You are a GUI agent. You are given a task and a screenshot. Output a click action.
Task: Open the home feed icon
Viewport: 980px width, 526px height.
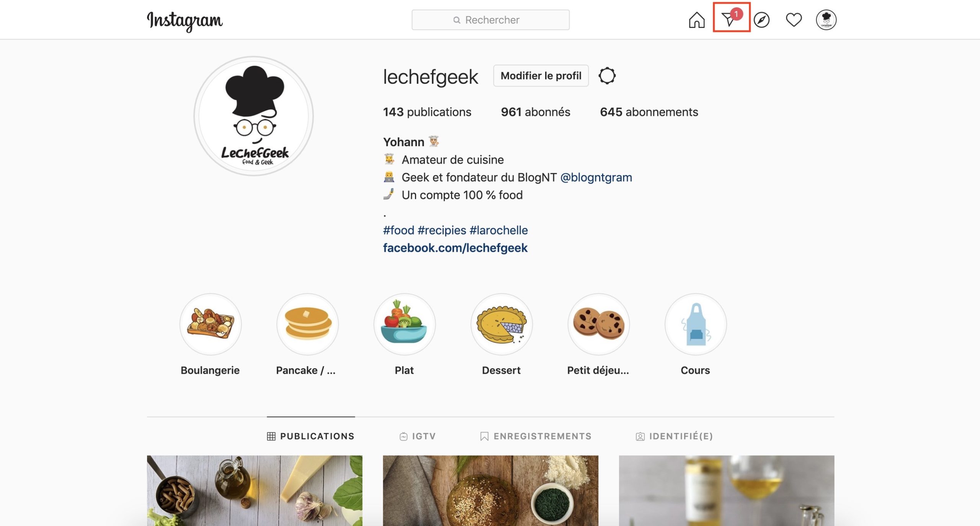coord(696,20)
